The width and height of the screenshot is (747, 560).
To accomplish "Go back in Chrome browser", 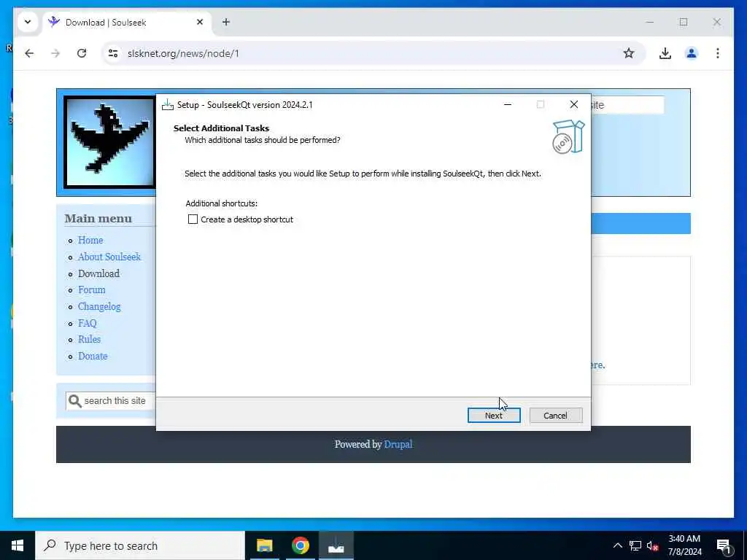I will tap(29, 53).
